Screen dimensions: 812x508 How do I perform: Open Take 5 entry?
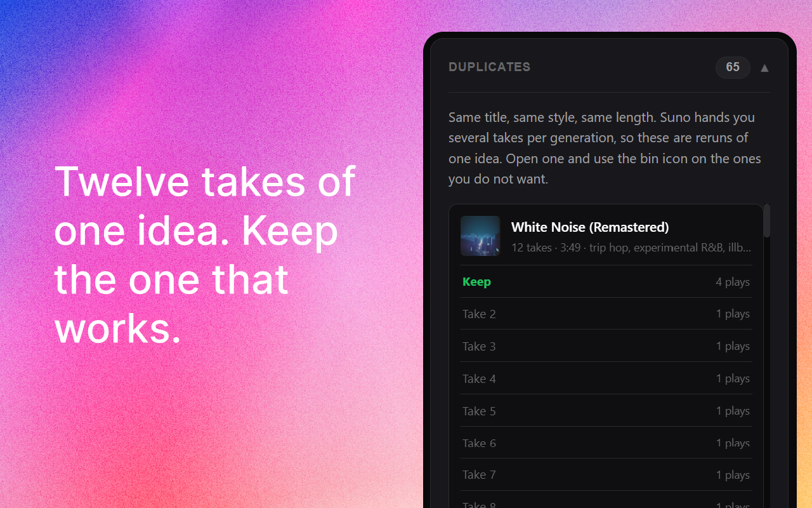coord(606,411)
